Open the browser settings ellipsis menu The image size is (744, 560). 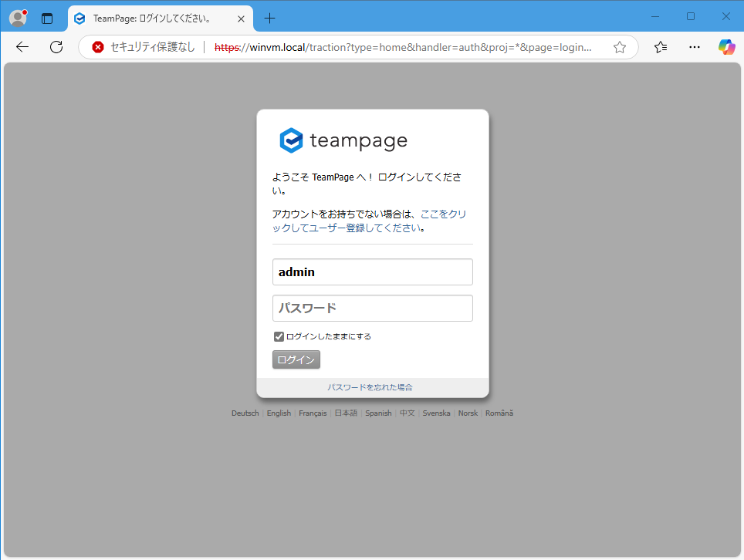click(694, 47)
